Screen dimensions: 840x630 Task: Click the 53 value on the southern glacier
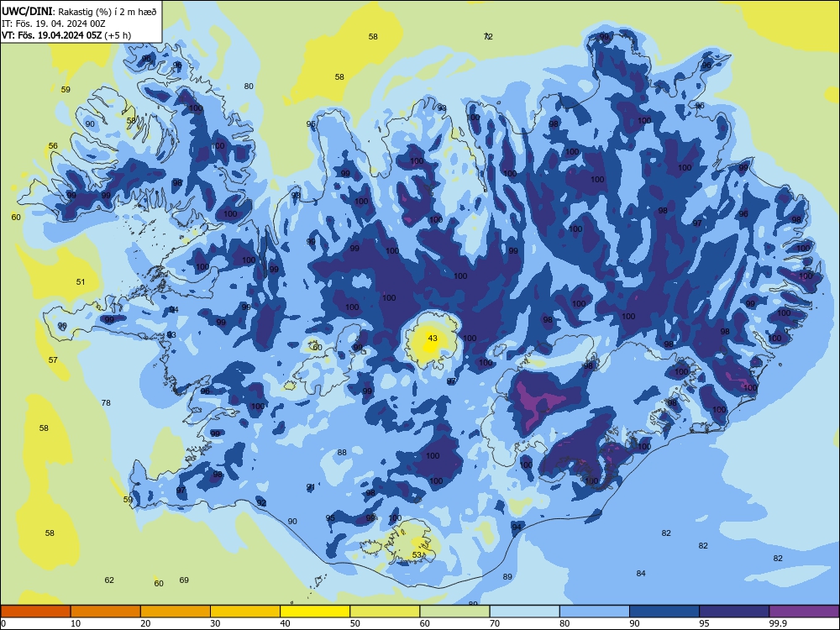tap(417, 555)
